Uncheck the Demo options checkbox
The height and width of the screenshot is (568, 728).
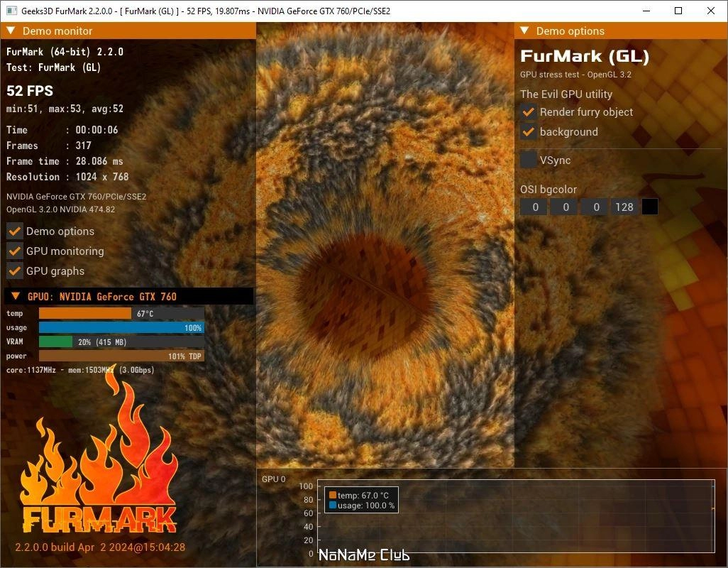(x=15, y=231)
